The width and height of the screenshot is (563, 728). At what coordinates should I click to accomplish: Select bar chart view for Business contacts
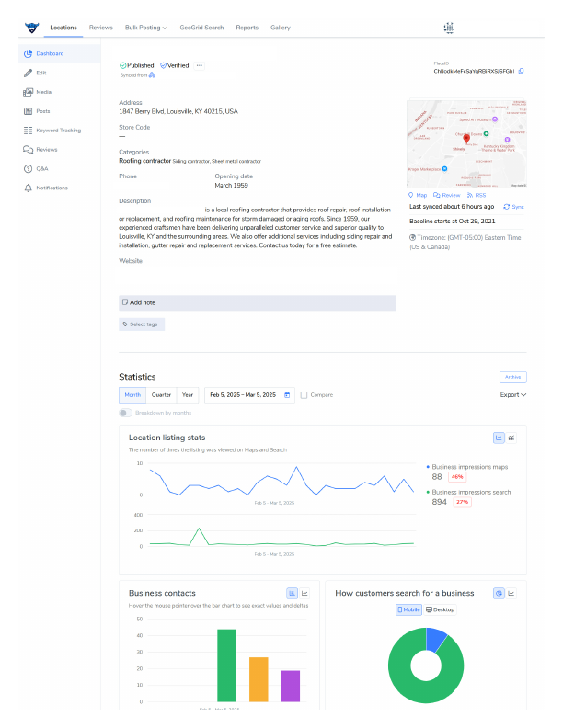[293, 594]
